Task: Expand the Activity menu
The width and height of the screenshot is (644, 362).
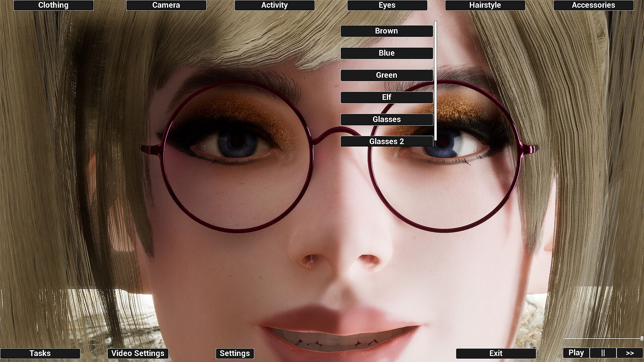Action: (x=274, y=5)
